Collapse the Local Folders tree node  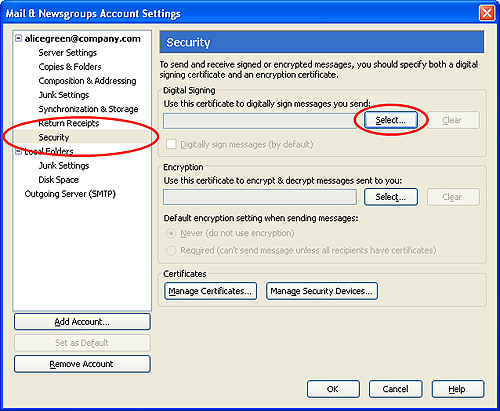[19, 152]
